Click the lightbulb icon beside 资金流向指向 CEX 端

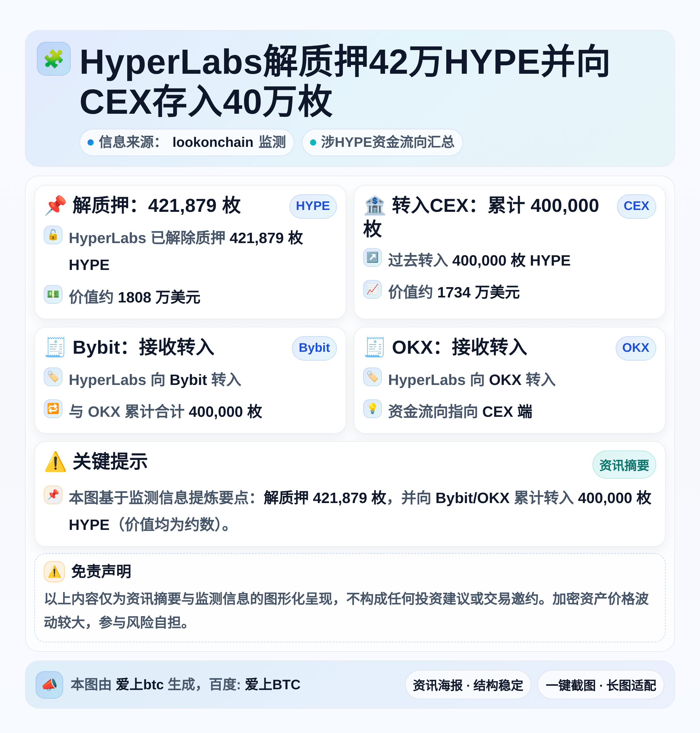[372, 408]
